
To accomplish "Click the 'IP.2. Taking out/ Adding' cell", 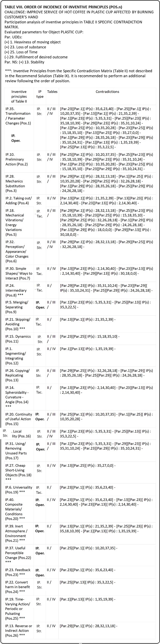I will click(x=18, y=200).
